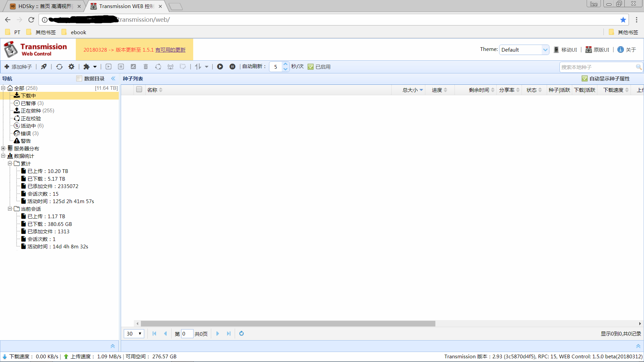Open the page size dropdown showing 30
644x362 pixels.
point(134,334)
